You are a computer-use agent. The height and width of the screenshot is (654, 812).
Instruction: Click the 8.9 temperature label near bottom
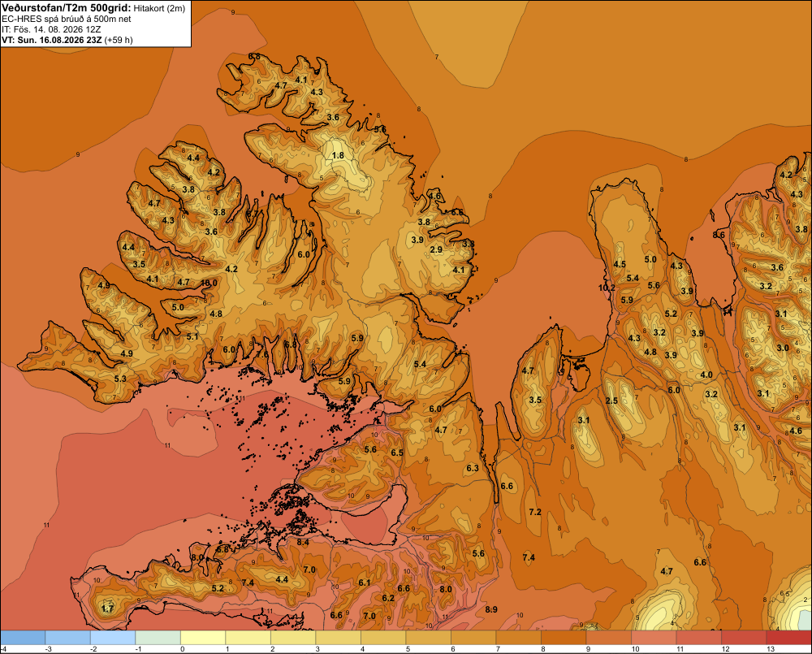coord(491,609)
